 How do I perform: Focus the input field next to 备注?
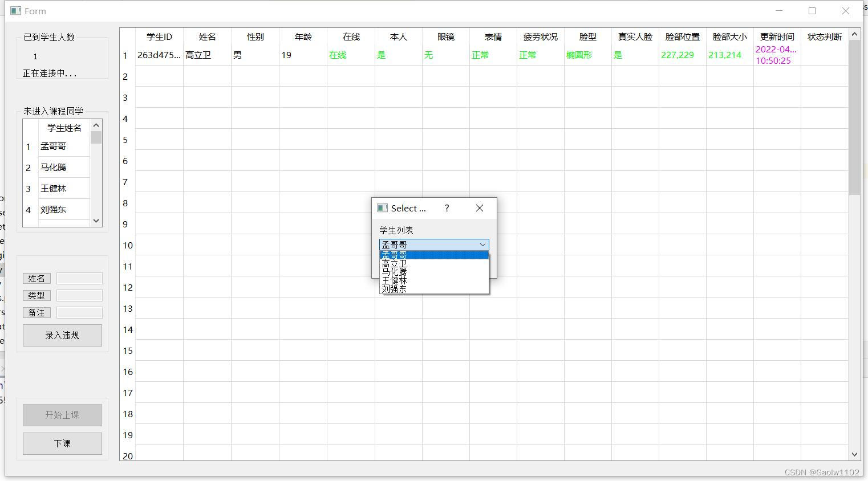point(79,312)
